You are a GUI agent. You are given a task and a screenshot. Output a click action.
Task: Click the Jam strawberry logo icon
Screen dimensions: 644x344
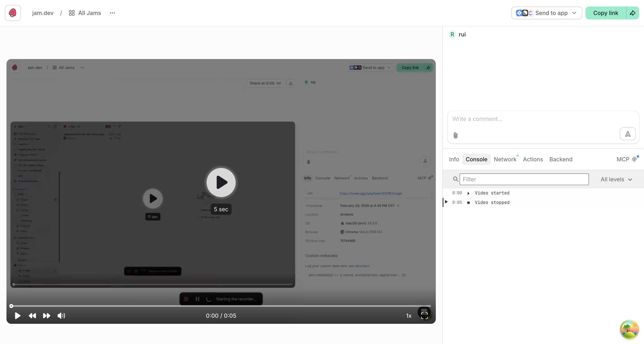pyautogui.click(x=13, y=13)
